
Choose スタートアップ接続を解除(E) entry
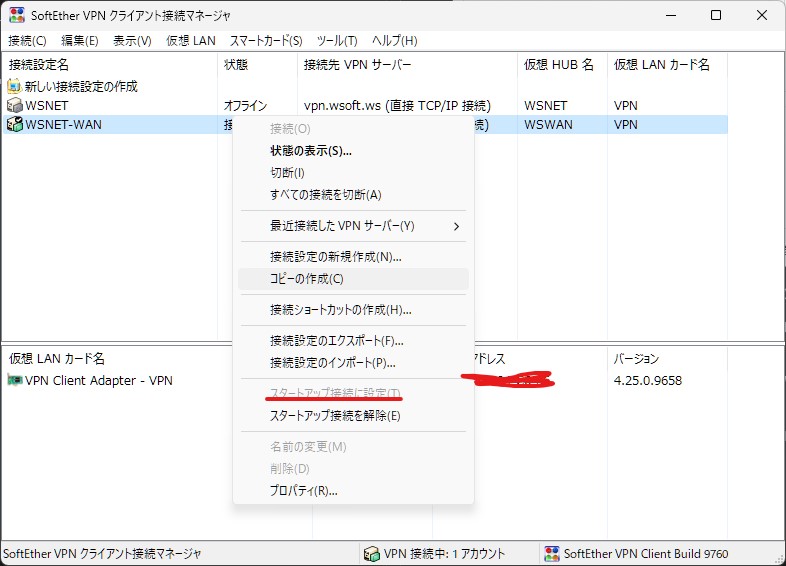click(x=353, y=416)
